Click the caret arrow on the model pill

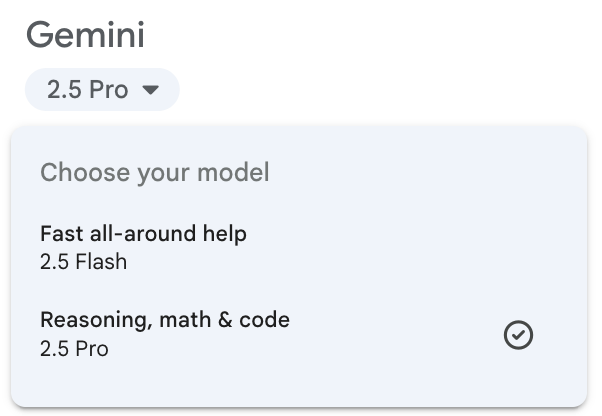[x=151, y=90]
